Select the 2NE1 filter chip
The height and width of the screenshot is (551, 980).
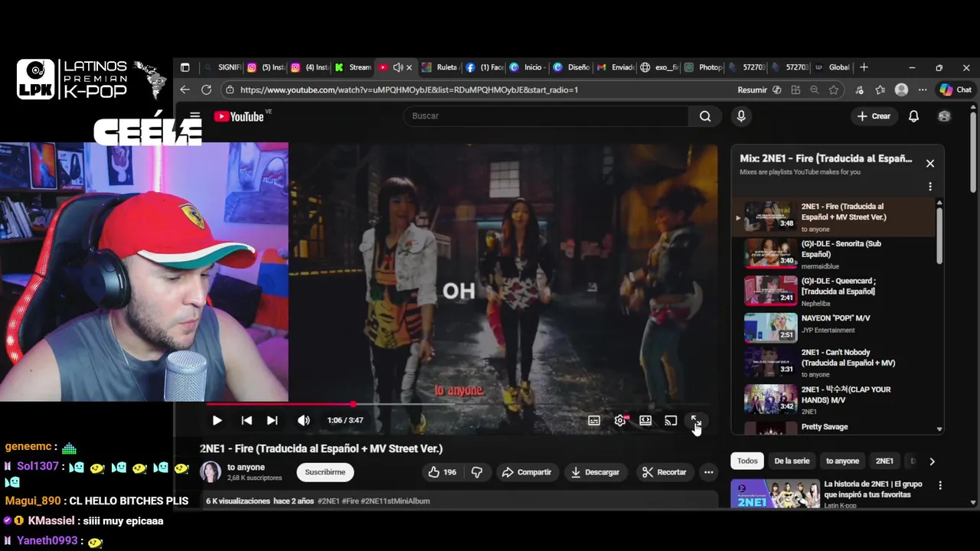coord(884,461)
